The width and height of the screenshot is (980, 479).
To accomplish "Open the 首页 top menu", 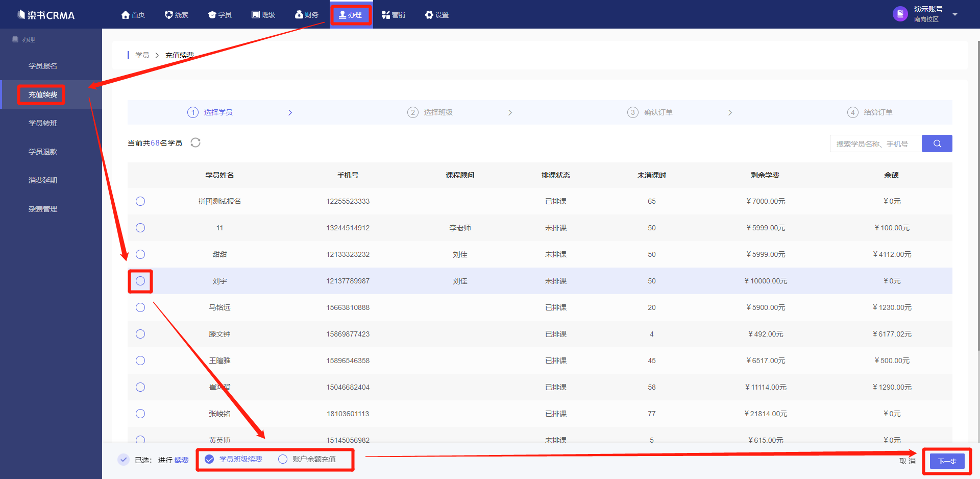I will pyautogui.click(x=133, y=15).
